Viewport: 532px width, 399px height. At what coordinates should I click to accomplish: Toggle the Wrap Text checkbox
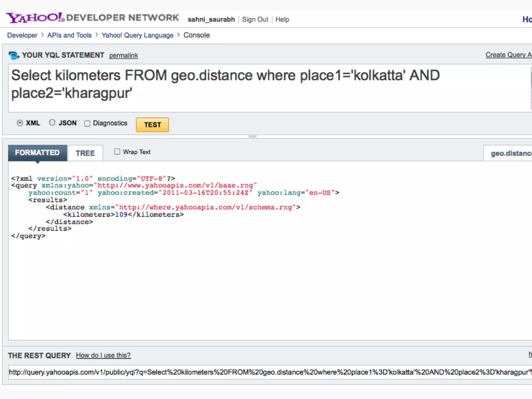(x=117, y=152)
